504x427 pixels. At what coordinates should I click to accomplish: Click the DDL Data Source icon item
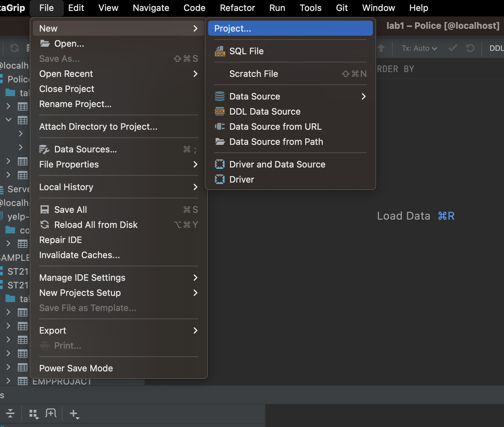point(290,112)
